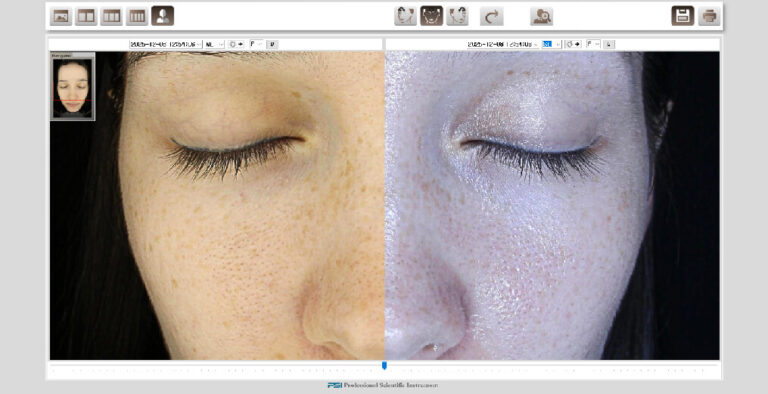Open the right panel F dropdown
Image resolution: width=768 pixels, height=394 pixels.
point(593,45)
